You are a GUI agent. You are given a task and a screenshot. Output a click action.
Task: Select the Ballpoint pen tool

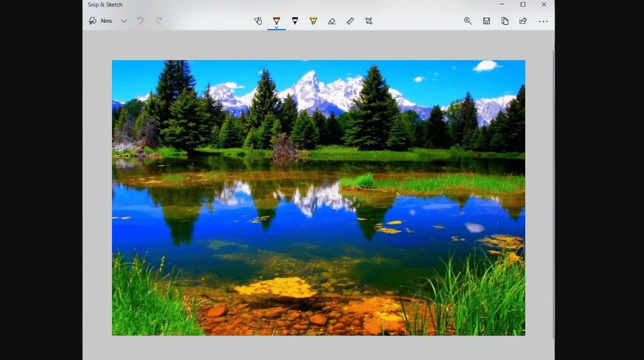click(276, 20)
